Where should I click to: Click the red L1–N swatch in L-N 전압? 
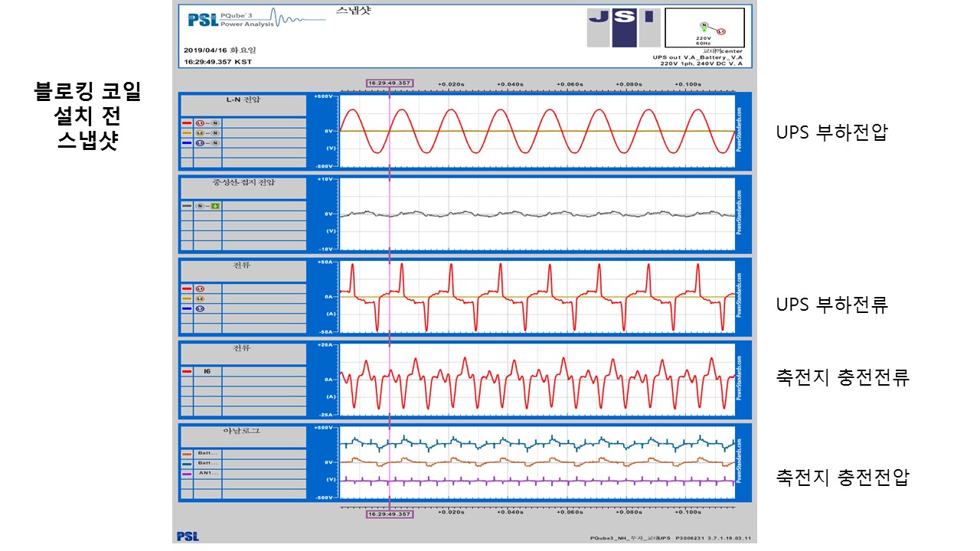click(186, 122)
